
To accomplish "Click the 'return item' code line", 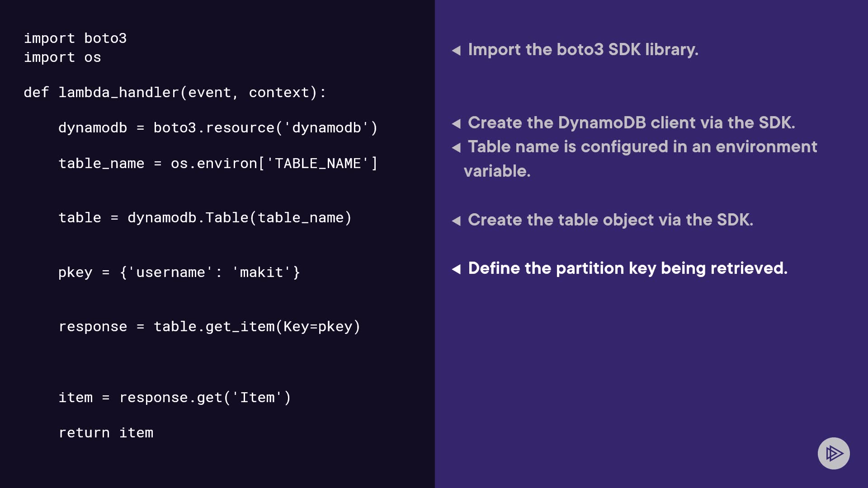I will [106, 433].
